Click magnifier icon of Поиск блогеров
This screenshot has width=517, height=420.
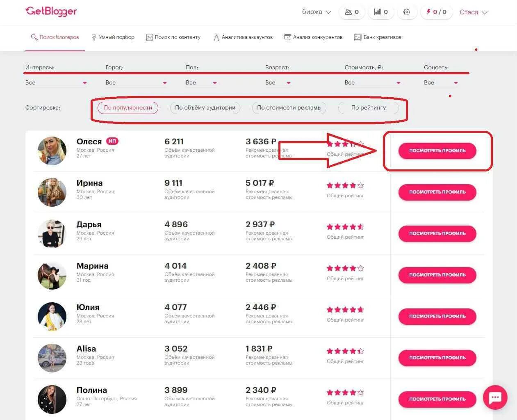pyautogui.click(x=34, y=37)
